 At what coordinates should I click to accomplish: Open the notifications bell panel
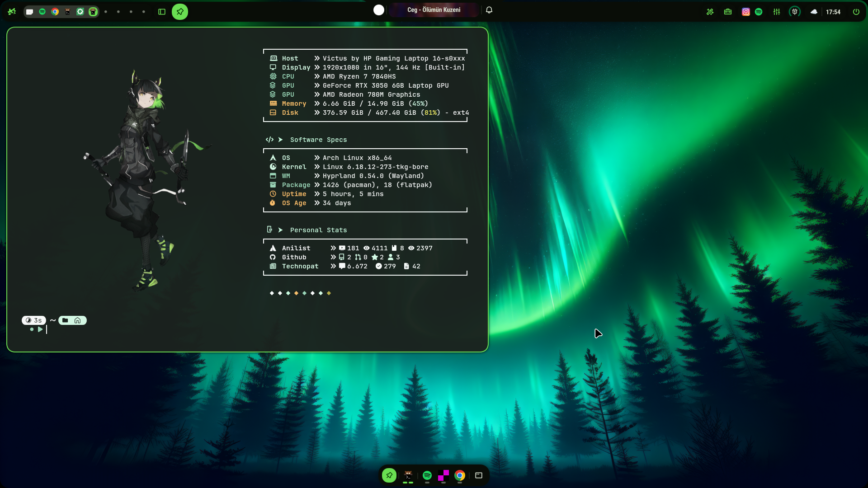489,10
